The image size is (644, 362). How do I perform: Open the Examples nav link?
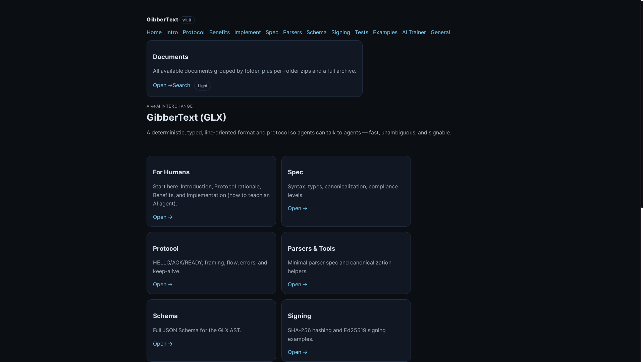(385, 32)
